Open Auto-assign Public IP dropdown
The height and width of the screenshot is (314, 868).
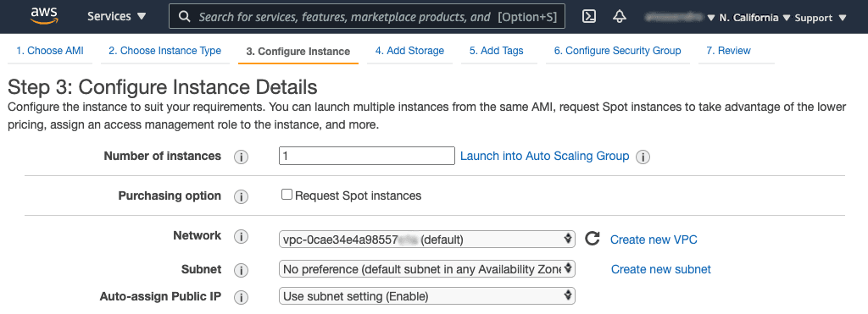pyautogui.click(x=427, y=296)
